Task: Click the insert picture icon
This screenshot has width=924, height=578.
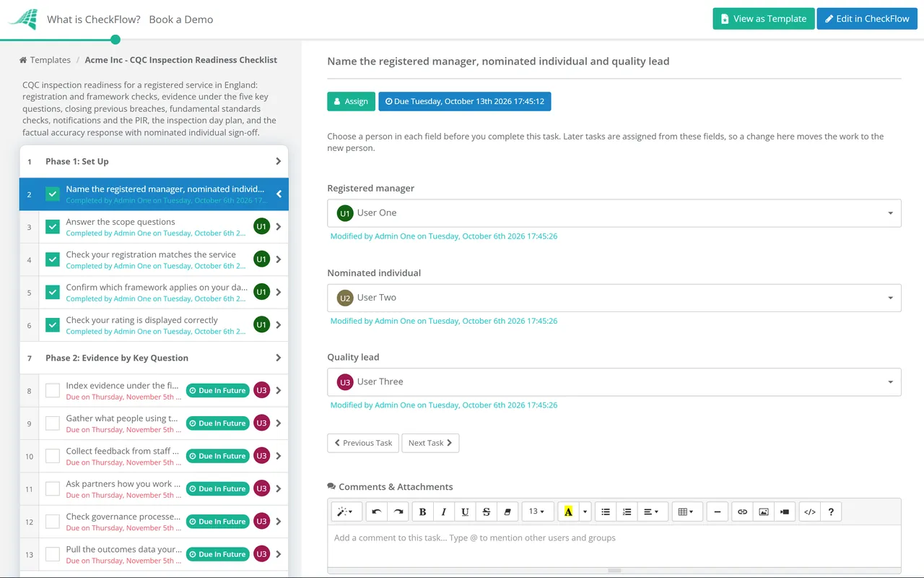Action: (764, 512)
